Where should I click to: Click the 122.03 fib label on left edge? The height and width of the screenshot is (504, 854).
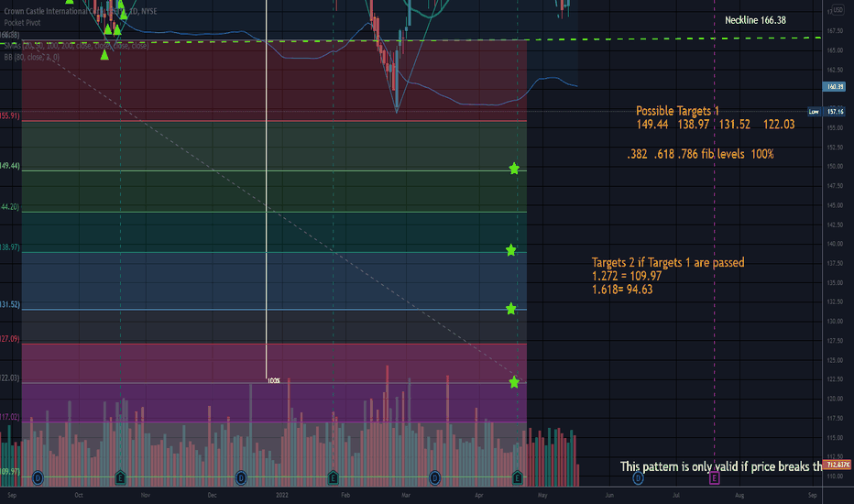point(10,378)
